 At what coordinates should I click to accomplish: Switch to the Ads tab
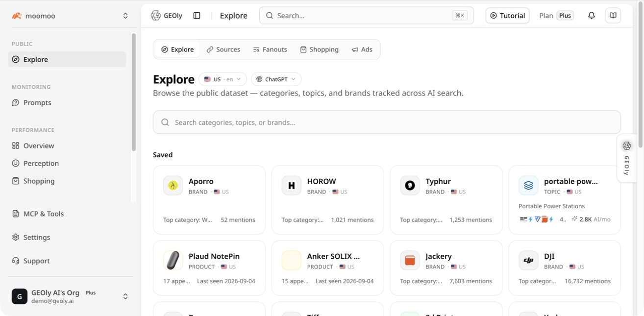[362, 49]
